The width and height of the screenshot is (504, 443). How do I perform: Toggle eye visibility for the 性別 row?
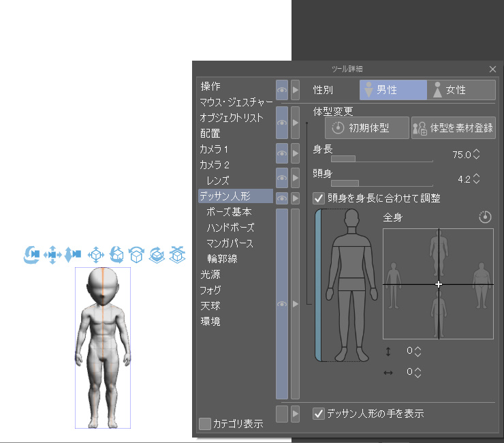coord(281,90)
